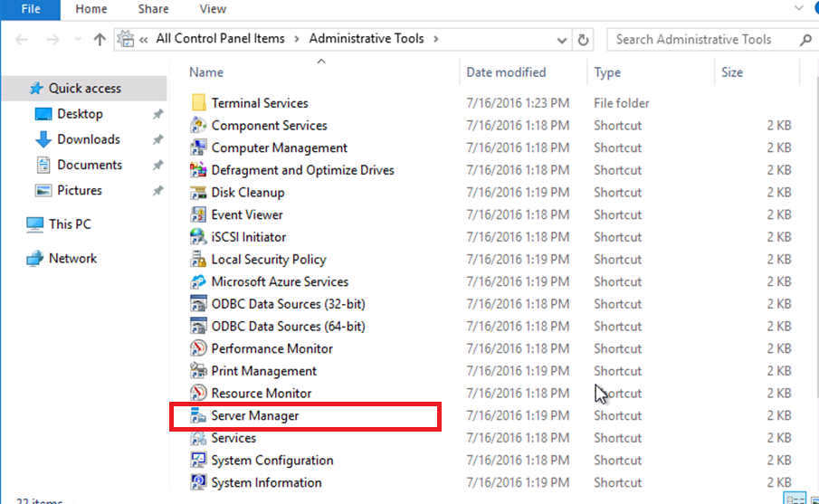Click the Event Viewer icon
Image resolution: width=819 pixels, height=504 pixels.
click(198, 214)
